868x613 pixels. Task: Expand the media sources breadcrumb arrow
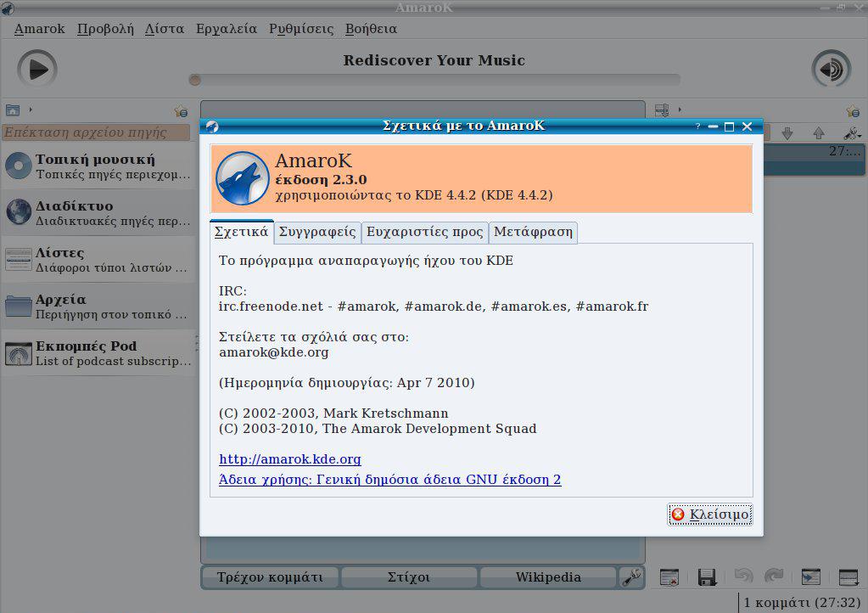[x=31, y=110]
